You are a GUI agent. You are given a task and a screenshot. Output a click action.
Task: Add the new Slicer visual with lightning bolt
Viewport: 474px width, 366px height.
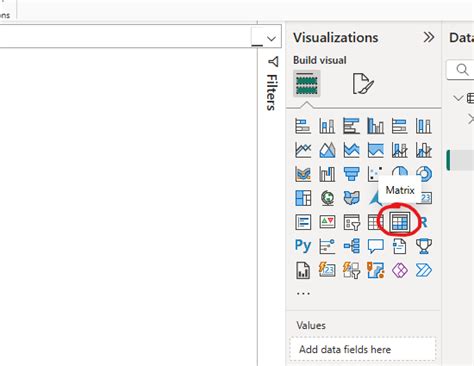pos(351,270)
